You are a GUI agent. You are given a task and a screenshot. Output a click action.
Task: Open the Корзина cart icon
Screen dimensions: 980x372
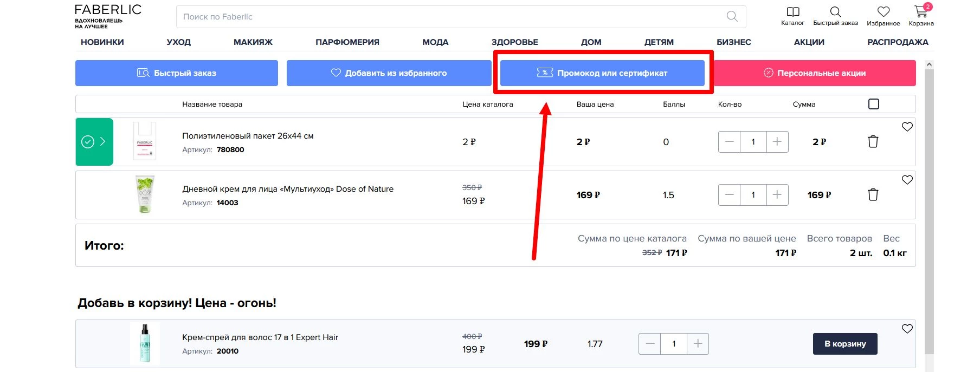tap(921, 12)
